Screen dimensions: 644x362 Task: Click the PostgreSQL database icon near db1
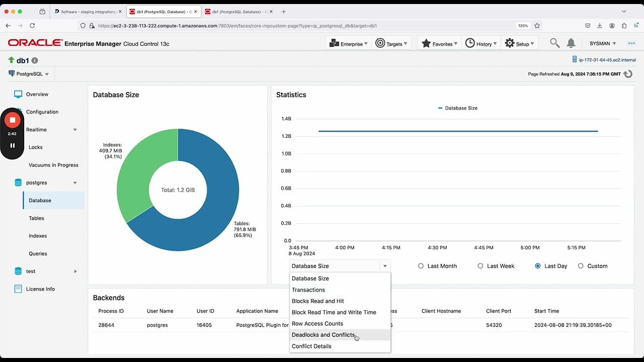tap(11, 73)
